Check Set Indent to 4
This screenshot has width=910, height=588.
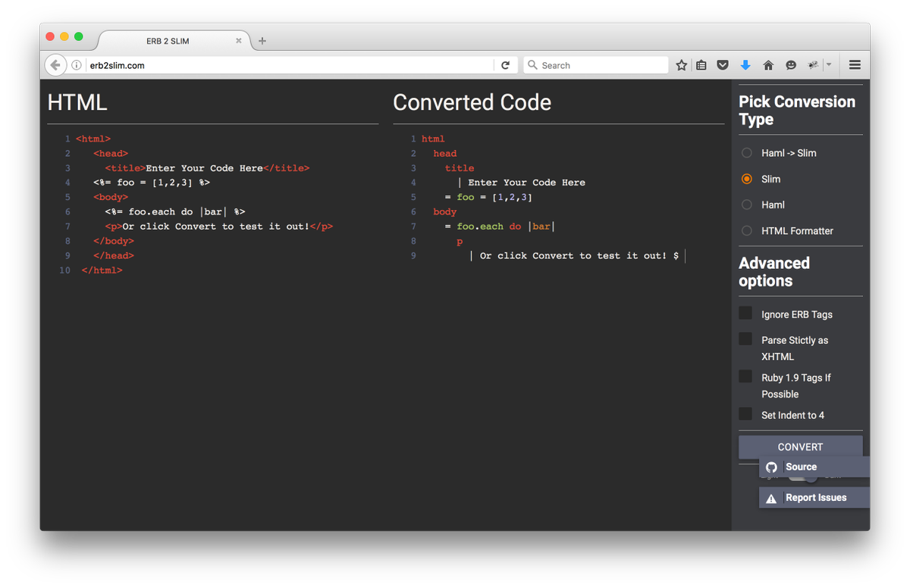pos(745,414)
